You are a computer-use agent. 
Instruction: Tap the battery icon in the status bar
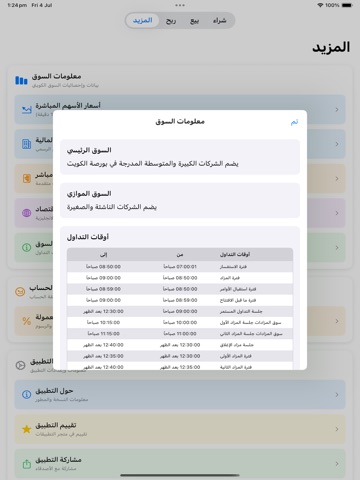(x=347, y=5)
